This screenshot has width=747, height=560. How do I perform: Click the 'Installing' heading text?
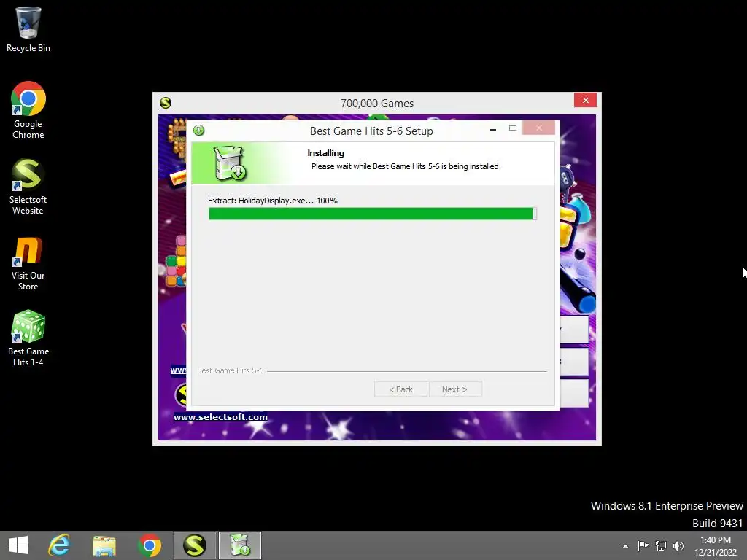[x=326, y=153]
